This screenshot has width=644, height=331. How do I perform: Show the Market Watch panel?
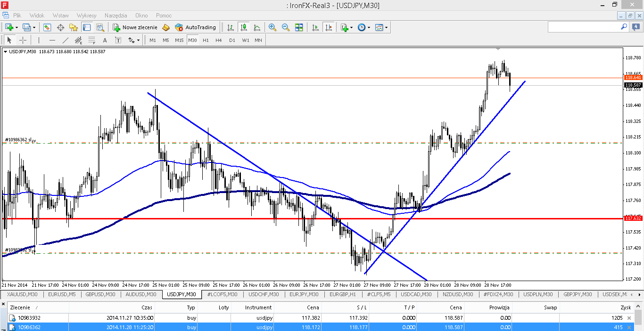(x=47, y=27)
